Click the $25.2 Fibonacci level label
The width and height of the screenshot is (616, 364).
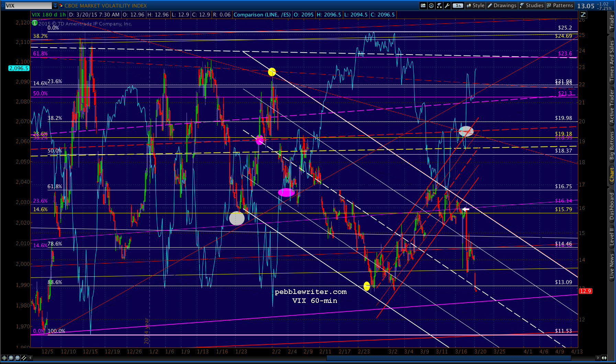coord(565,28)
